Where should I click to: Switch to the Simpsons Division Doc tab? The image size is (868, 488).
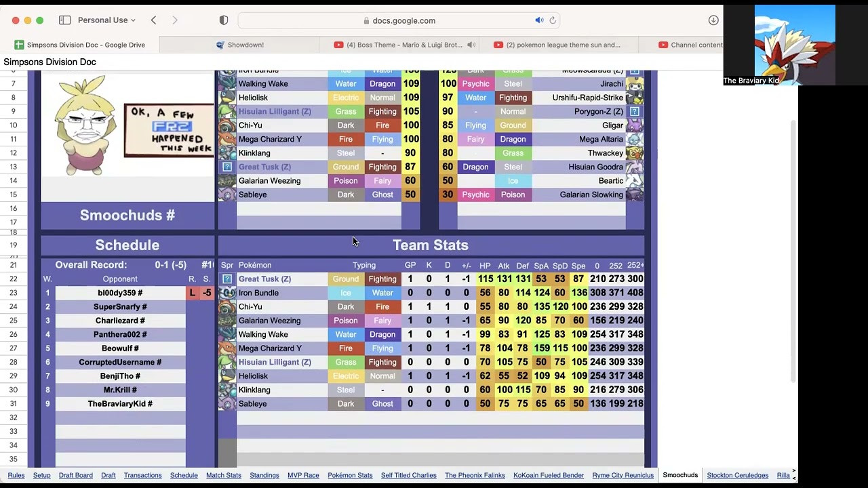pos(80,45)
